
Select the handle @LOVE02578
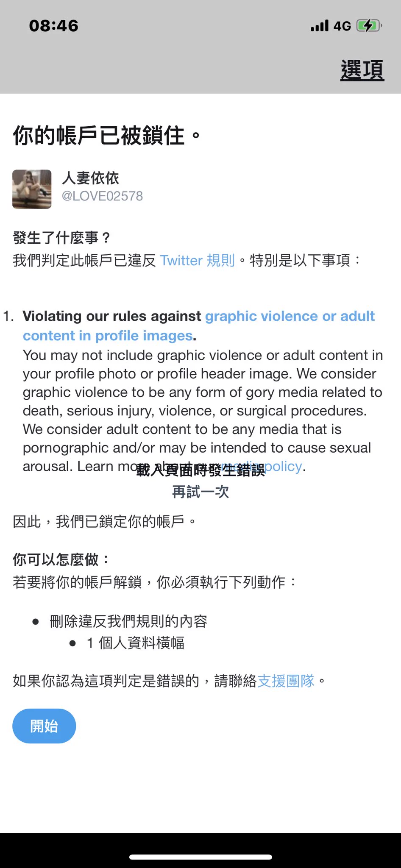[x=102, y=196]
